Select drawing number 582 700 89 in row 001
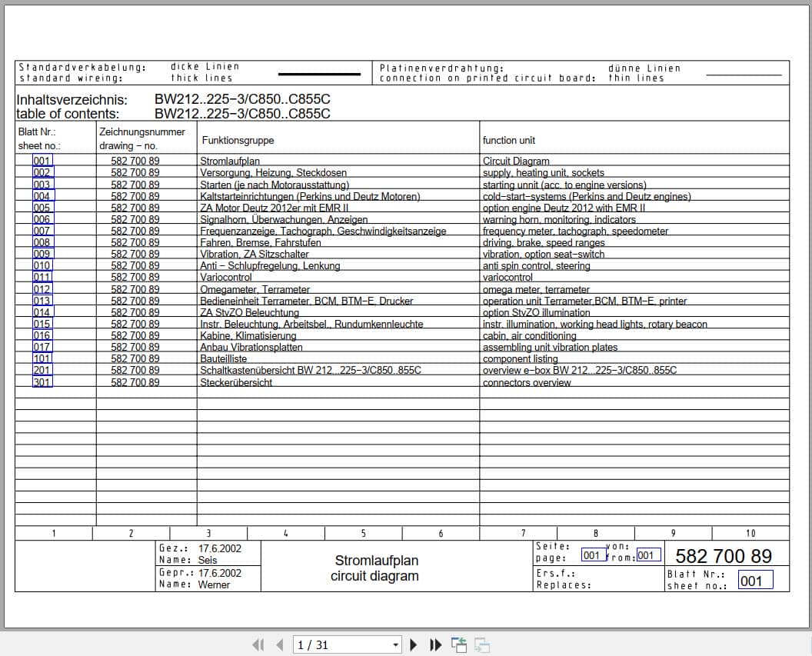This screenshot has height=656, width=812. (135, 161)
